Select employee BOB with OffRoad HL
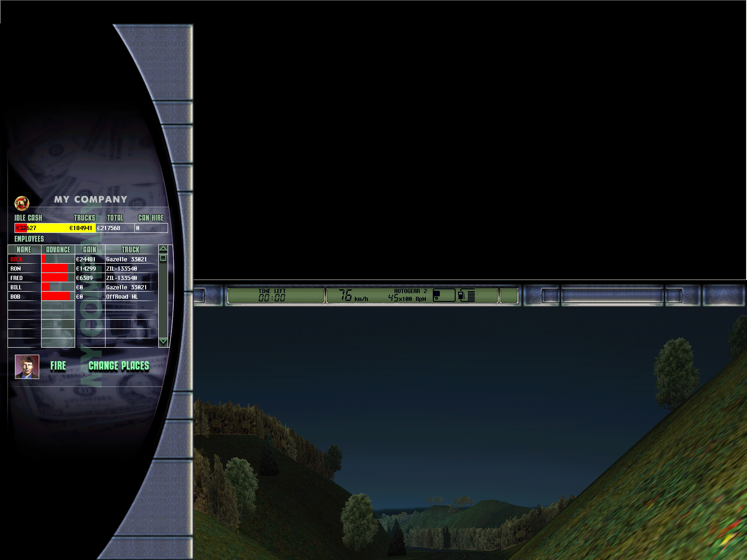This screenshot has height=560, width=747. coord(15,297)
